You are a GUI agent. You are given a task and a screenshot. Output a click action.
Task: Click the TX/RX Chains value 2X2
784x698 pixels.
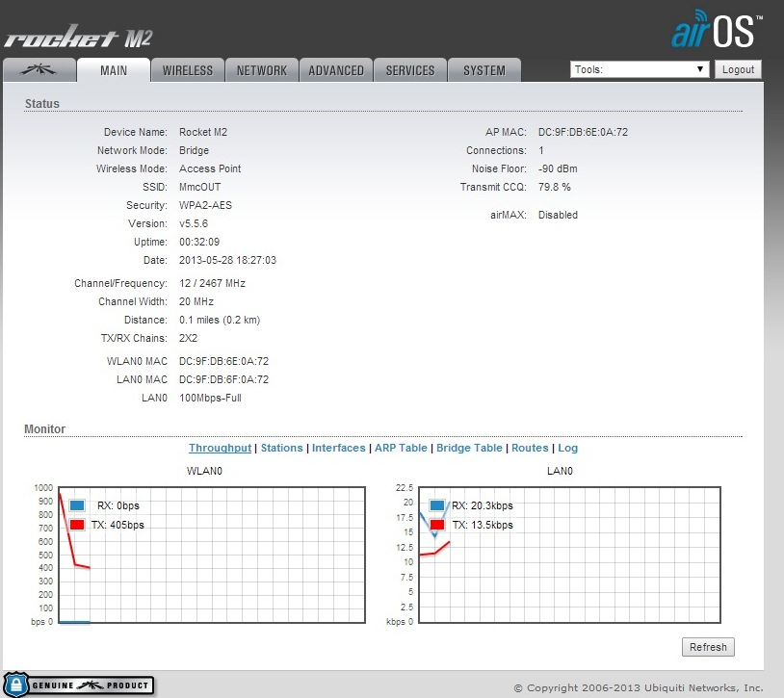(188, 338)
